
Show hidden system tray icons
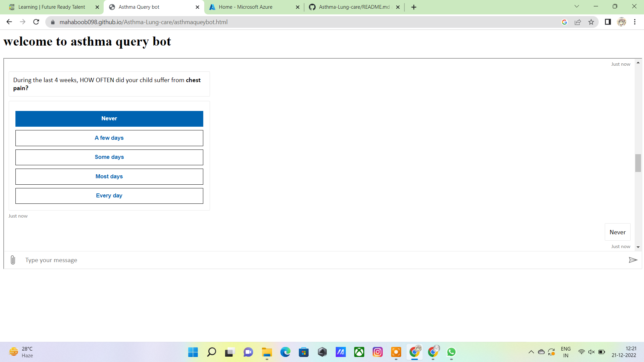coord(531,352)
